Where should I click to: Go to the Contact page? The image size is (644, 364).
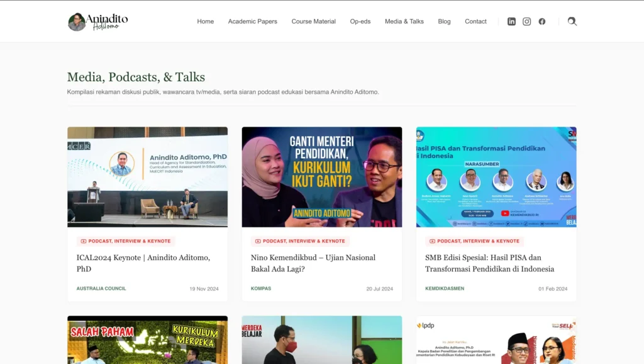475,21
